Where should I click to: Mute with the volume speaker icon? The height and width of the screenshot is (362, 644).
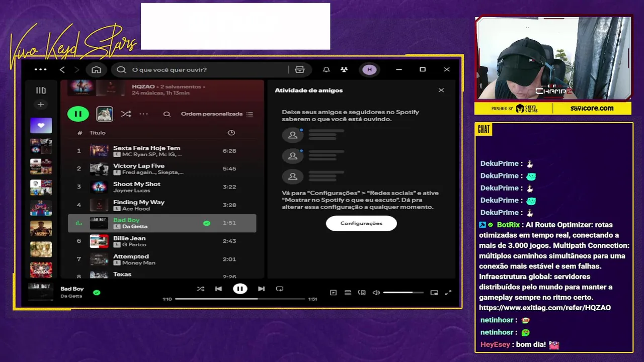376,293
